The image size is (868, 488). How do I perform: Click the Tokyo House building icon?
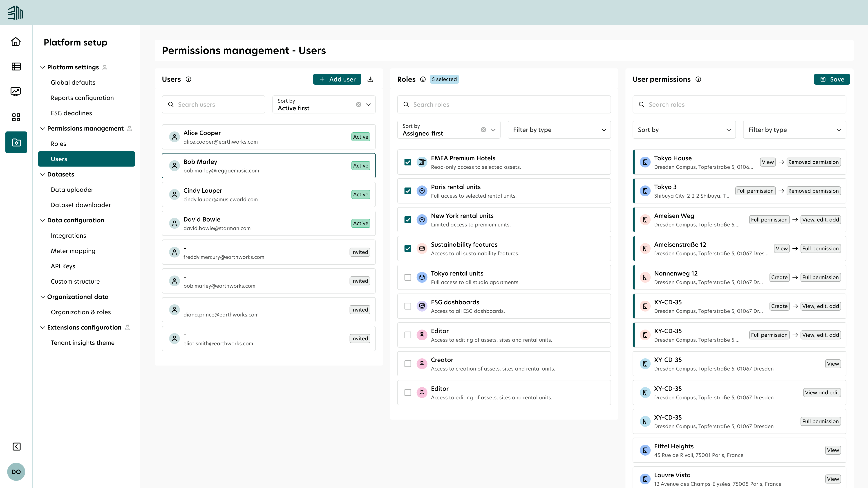645,162
